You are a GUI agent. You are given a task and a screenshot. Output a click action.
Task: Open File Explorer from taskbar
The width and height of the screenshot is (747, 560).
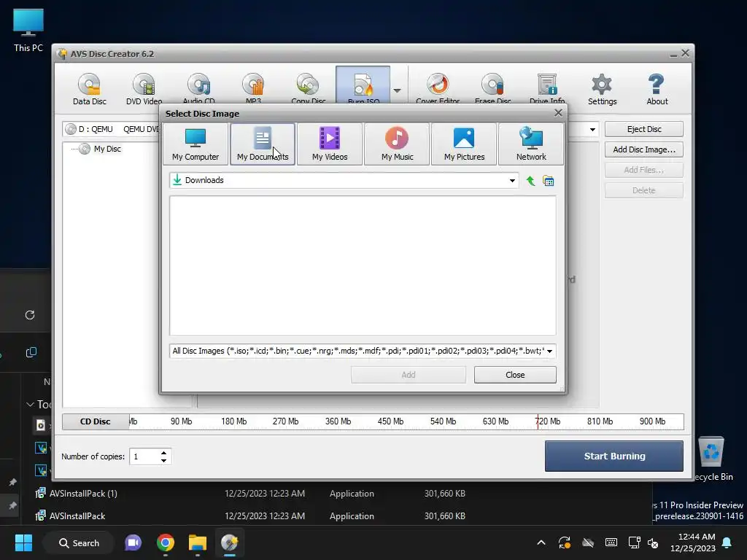coord(197,542)
